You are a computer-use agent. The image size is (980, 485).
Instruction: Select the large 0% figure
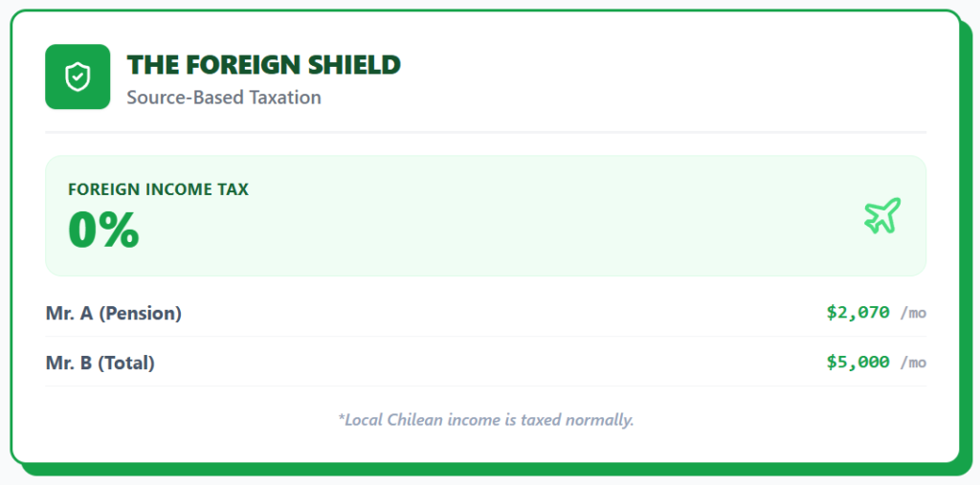[103, 230]
